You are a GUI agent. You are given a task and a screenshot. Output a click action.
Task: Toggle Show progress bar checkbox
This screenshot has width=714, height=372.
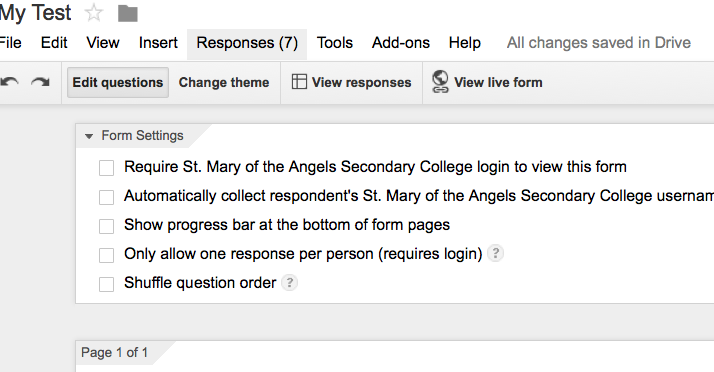pos(107,226)
